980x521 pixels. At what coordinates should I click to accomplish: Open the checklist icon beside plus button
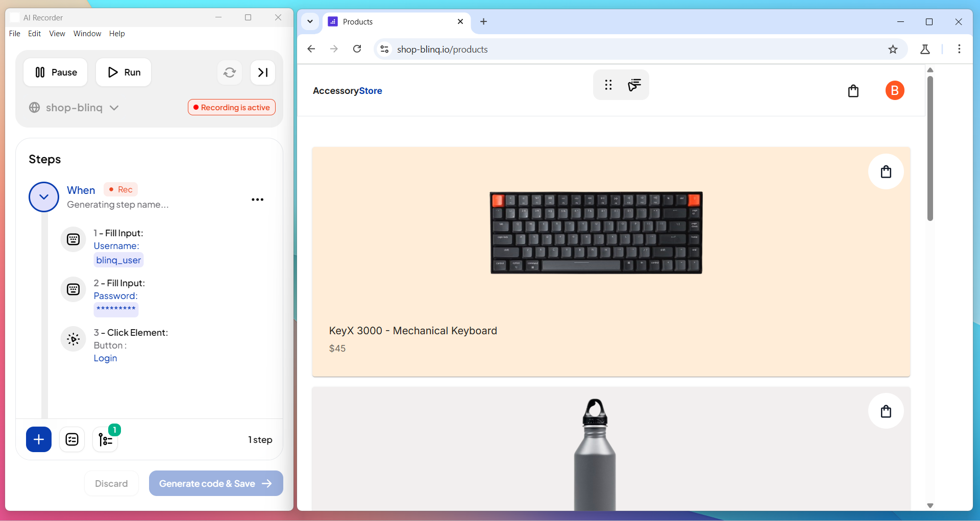pyautogui.click(x=72, y=439)
